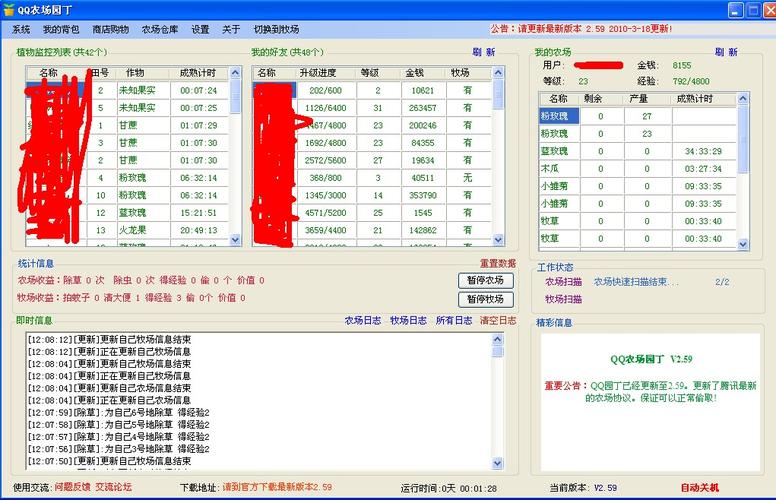The image size is (776, 500).
Task: Open the 问题反馈 link
Action: point(72,487)
